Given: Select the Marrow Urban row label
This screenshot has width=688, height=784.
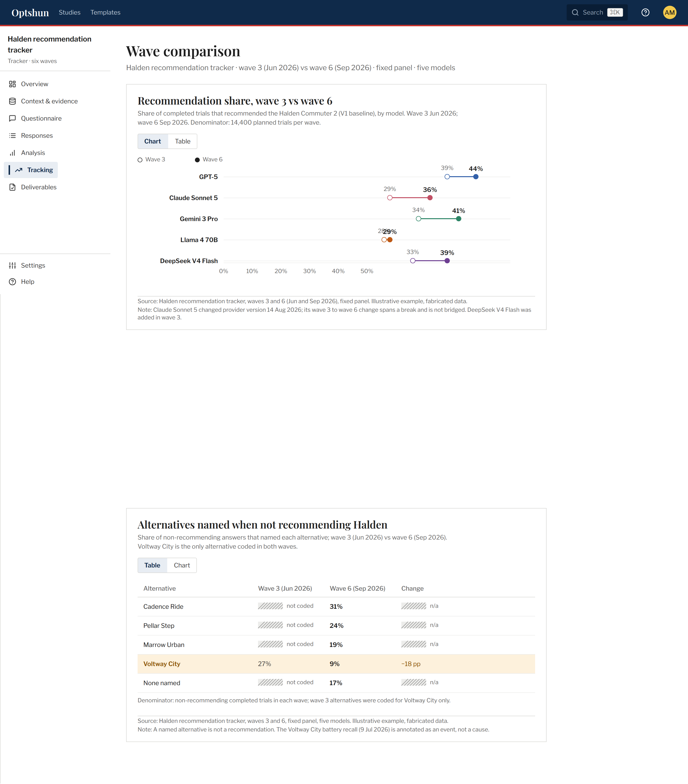Looking at the screenshot, I should tap(164, 645).
